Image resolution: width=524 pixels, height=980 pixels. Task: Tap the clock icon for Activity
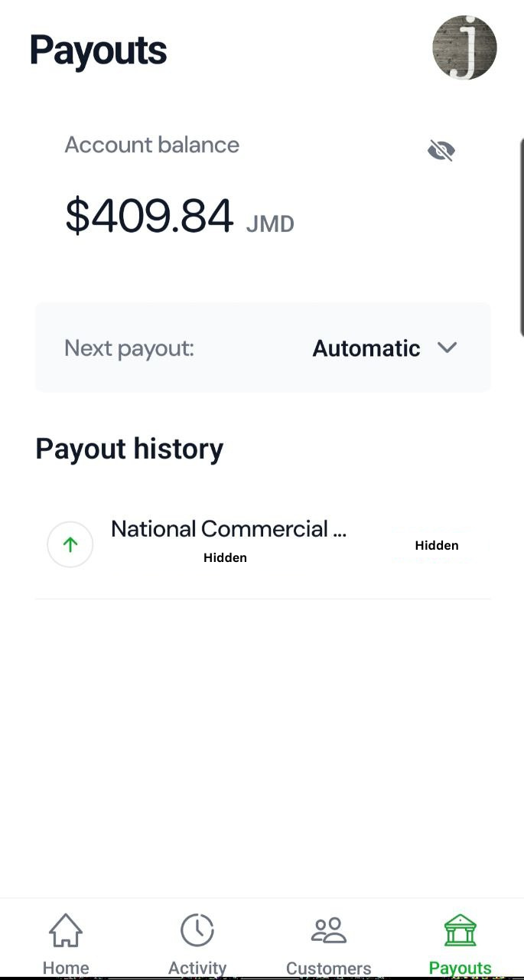(197, 930)
